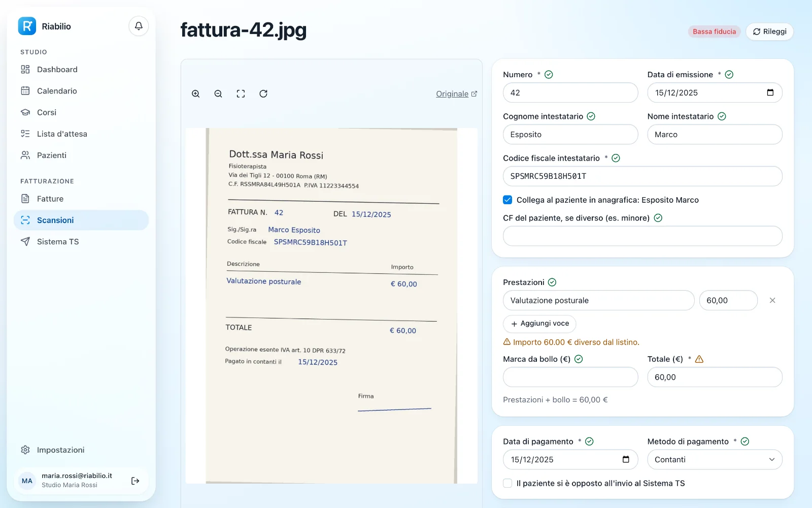
Task: Click the check icon beside Prestazioni
Action: point(552,282)
